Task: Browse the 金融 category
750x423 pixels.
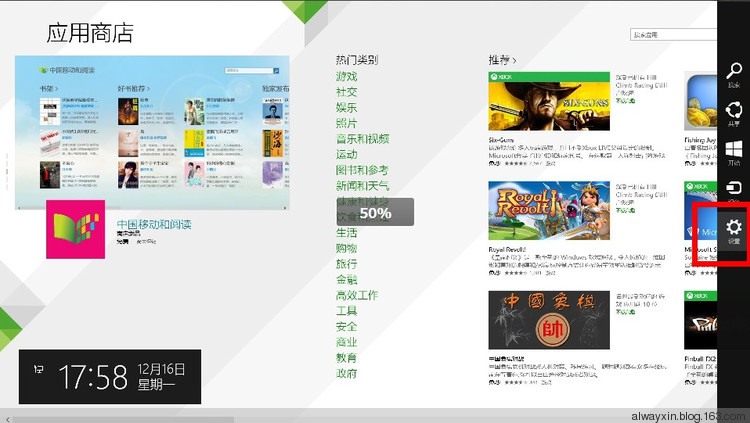Action: click(x=346, y=279)
